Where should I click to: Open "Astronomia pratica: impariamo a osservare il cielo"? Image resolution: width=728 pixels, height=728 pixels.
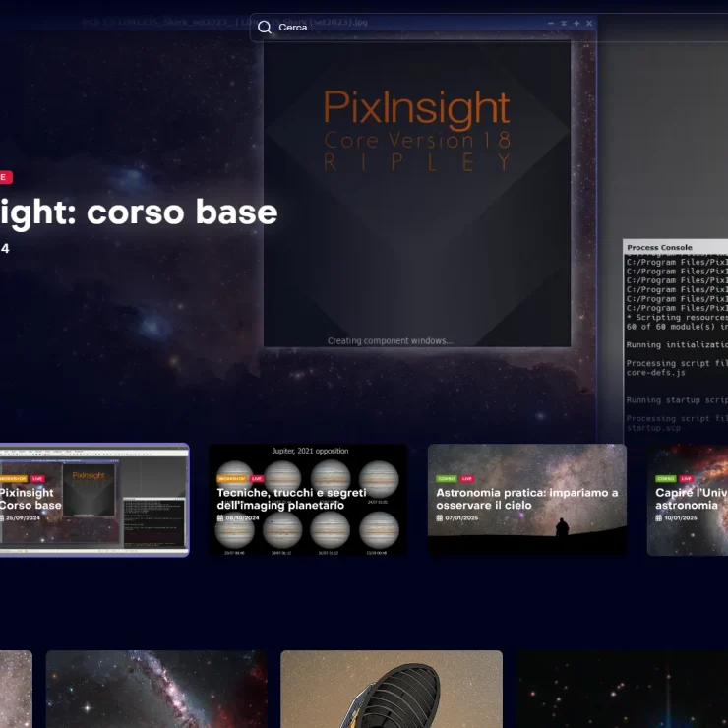[527, 499]
